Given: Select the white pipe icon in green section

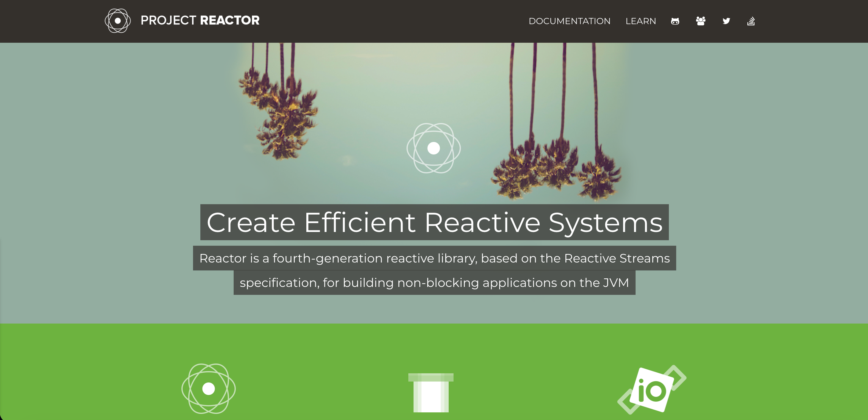Looking at the screenshot, I should click(x=431, y=393).
